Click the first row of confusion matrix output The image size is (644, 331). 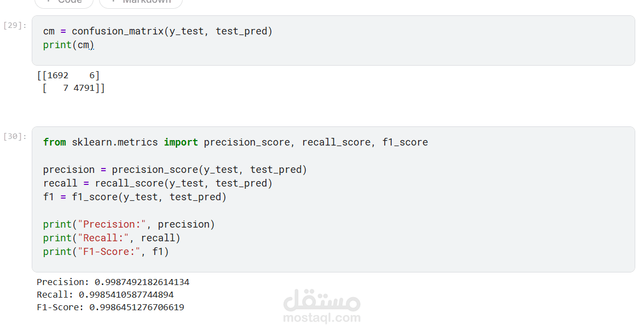point(68,76)
